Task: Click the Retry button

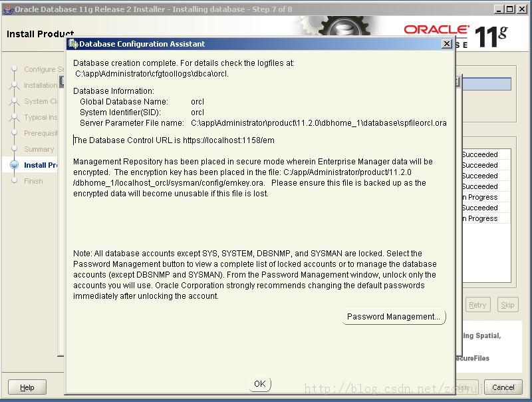Action: tap(477, 305)
